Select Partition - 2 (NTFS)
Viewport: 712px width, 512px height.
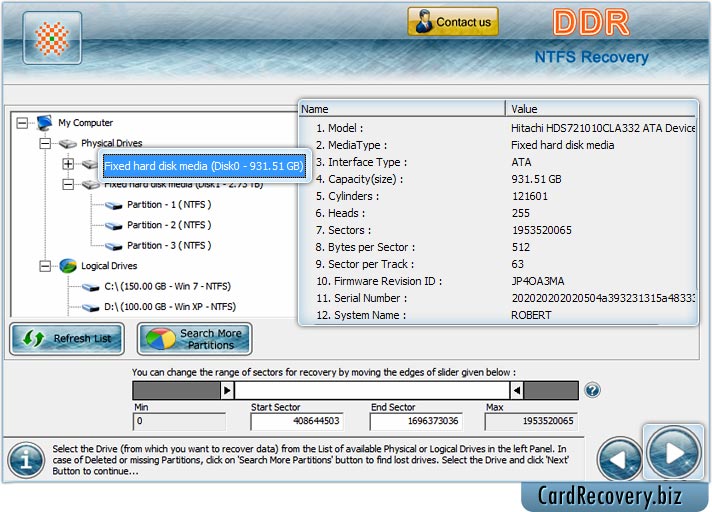(169, 225)
